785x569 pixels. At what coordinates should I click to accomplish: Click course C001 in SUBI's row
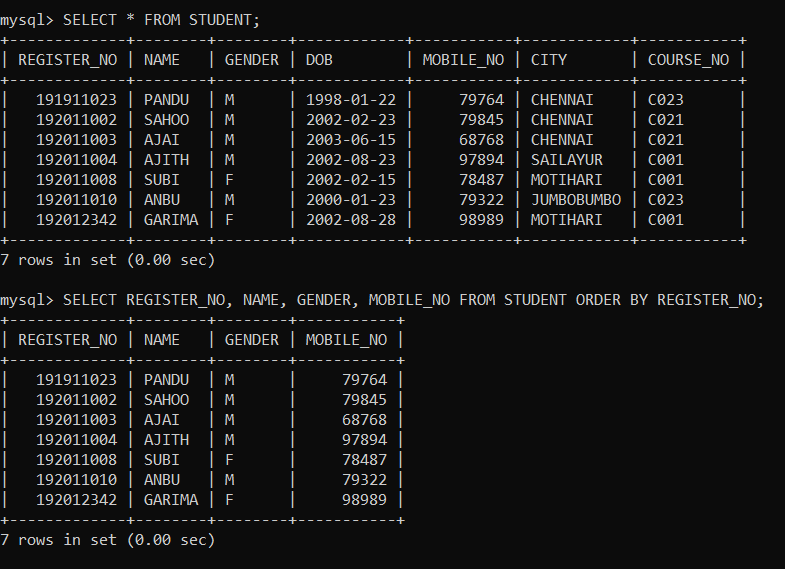click(x=665, y=180)
